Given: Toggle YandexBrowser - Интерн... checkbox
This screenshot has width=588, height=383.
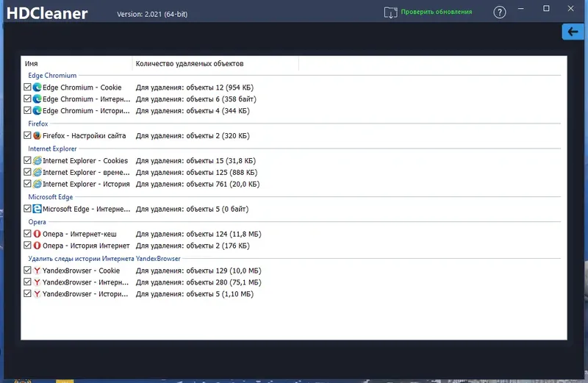Looking at the screenshot, I should click(27, 282).
